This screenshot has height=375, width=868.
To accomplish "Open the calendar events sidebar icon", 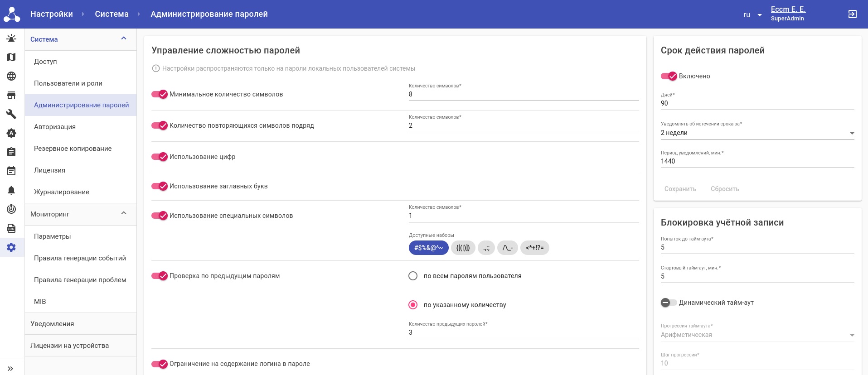I will coord(11,171).
